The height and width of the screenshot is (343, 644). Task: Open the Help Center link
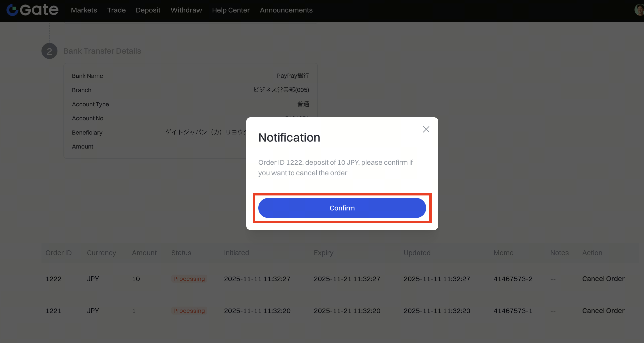(231, 10)
